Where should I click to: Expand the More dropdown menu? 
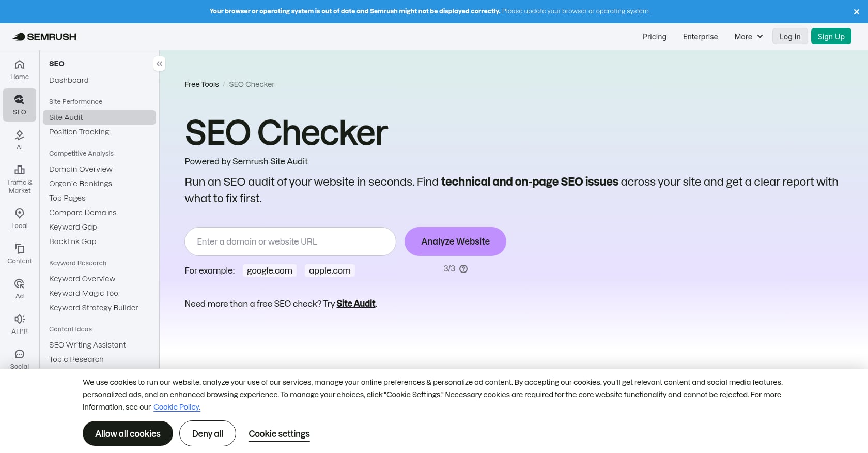[x=749, y=37]
